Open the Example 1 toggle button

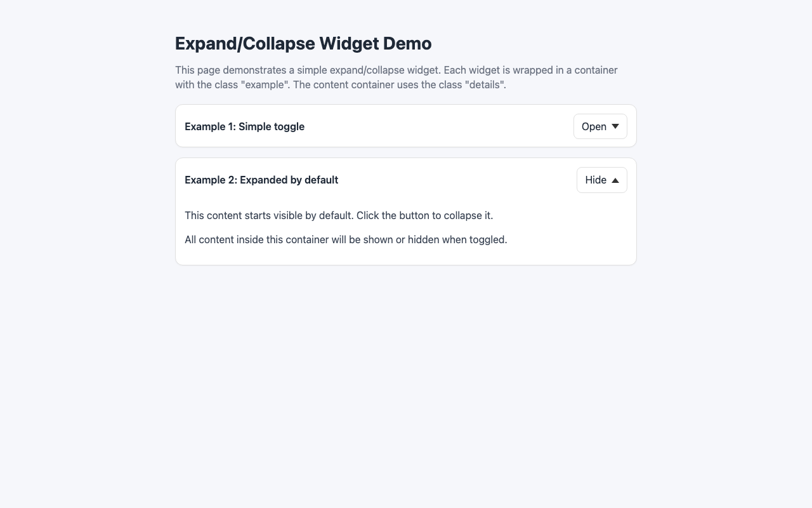(599, 126)
